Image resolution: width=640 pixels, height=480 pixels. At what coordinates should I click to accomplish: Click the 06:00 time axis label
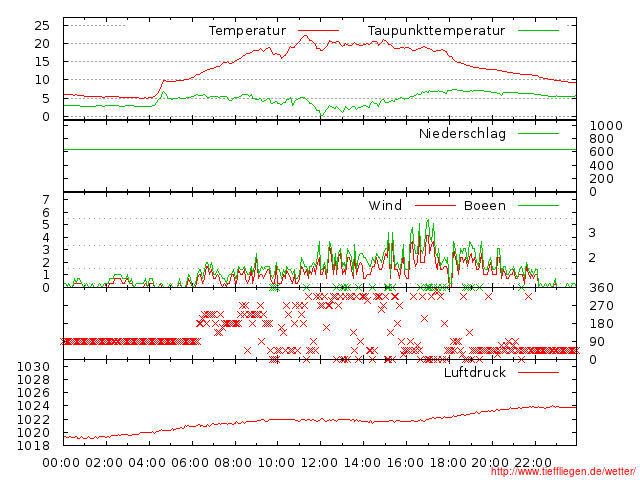tap(190, 463)
